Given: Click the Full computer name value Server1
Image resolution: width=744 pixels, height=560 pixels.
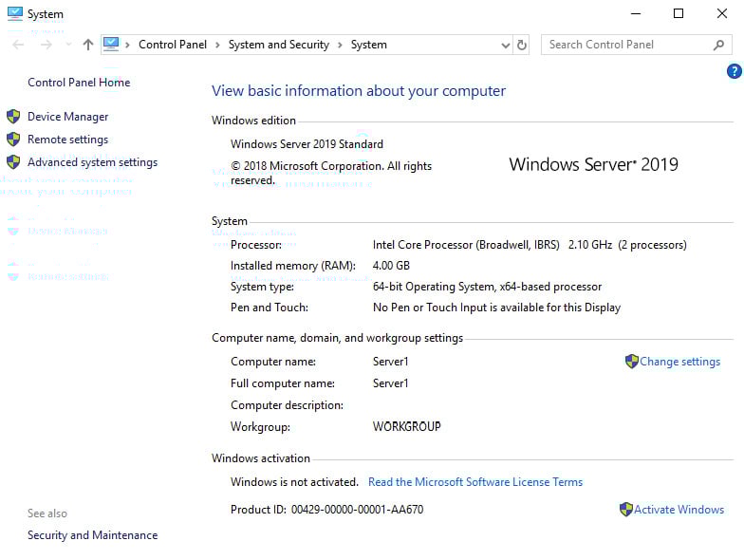Looking at the screenshot, I should coord(391,383).
